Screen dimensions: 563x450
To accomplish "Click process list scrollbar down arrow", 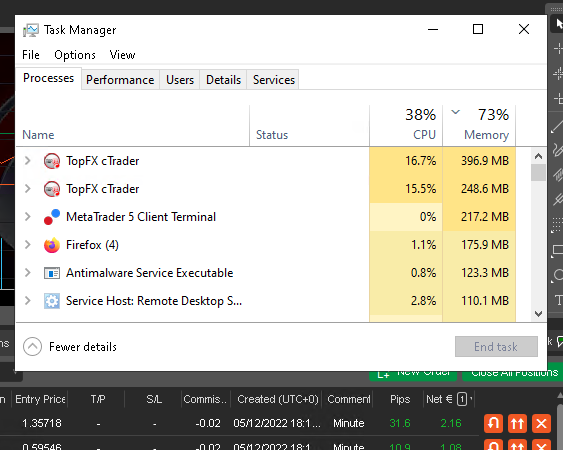I will 538,314.
